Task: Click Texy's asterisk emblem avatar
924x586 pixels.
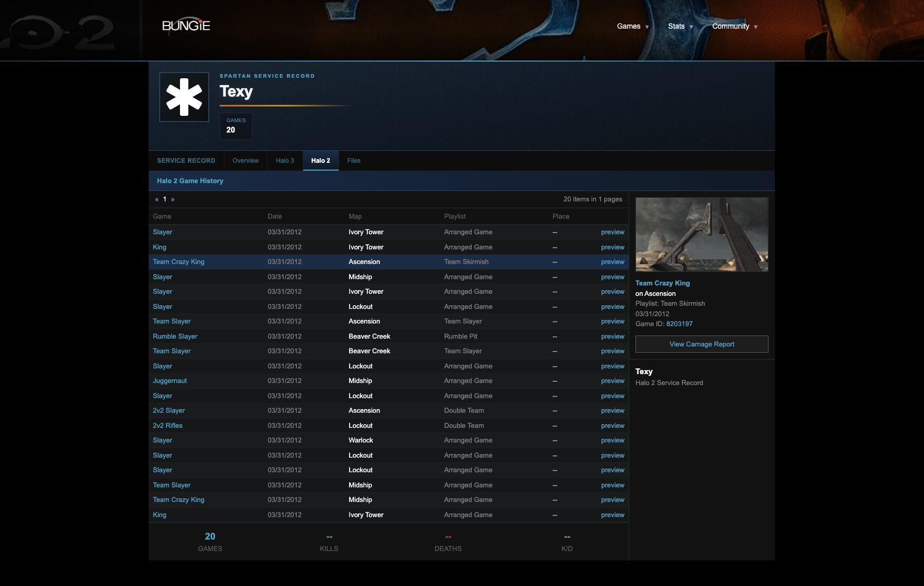Action: pyautogui.click(x=184, y=97)
